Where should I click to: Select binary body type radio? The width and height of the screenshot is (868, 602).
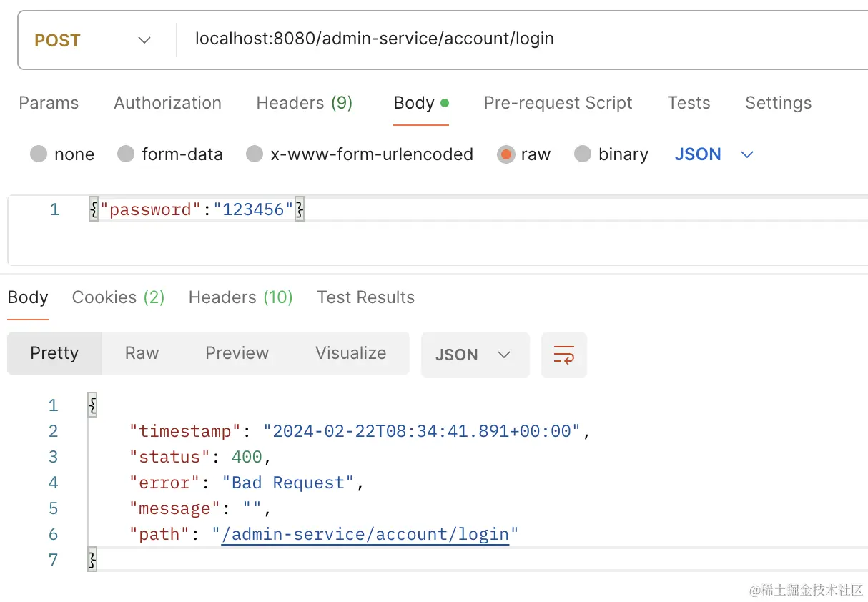(583, 154)
